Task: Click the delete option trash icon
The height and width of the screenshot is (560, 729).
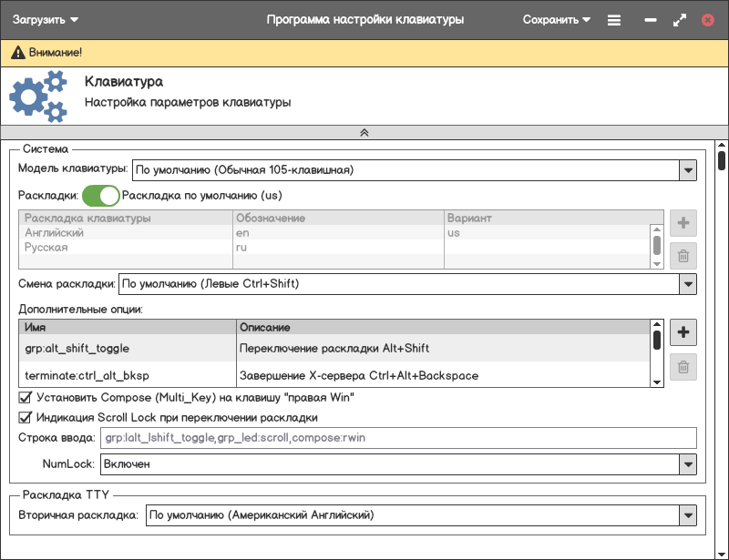Action: 683,368
